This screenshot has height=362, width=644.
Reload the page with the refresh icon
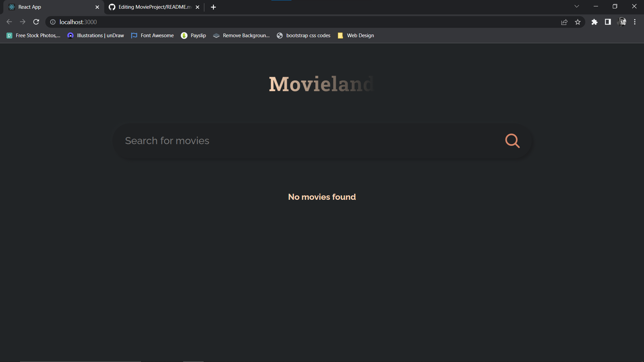pyautogui.click(x=36, y=22)
